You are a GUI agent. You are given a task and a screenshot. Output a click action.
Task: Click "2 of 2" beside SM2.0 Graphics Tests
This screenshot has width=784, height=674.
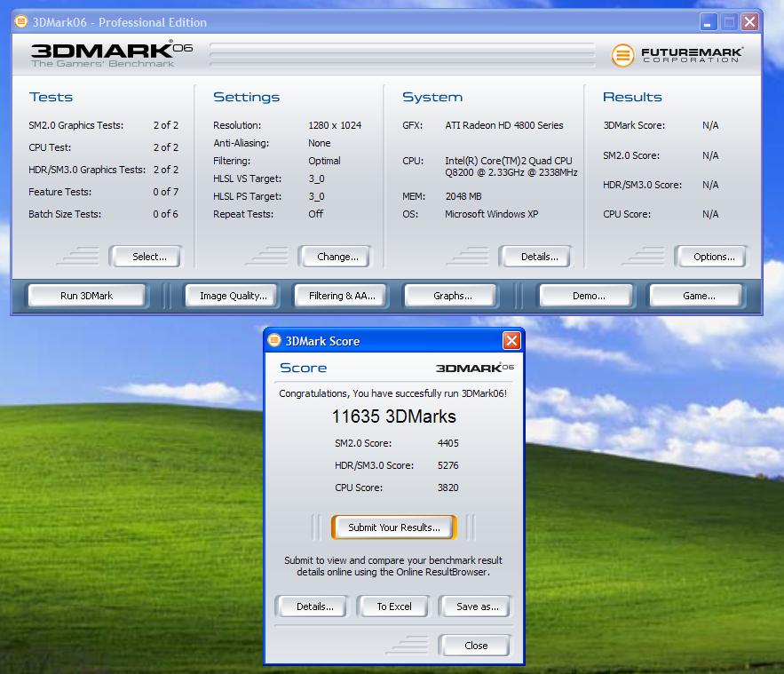pos(165,125)
